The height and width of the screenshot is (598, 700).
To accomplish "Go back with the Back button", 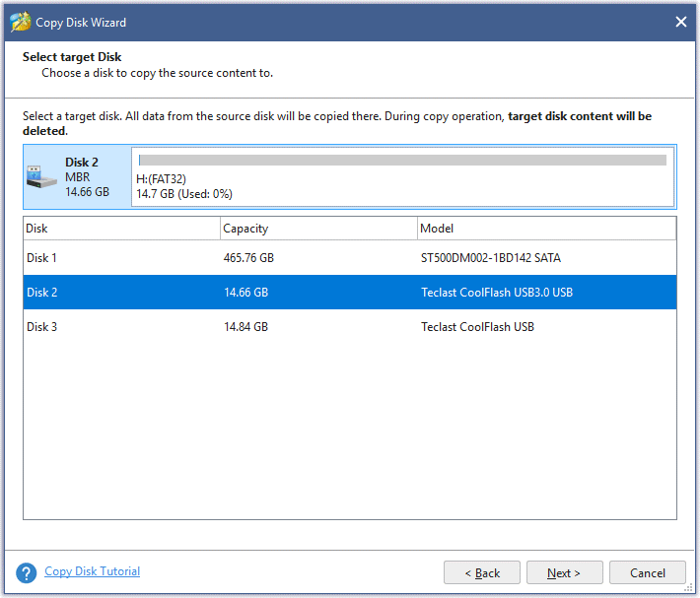I will point(482,572).
